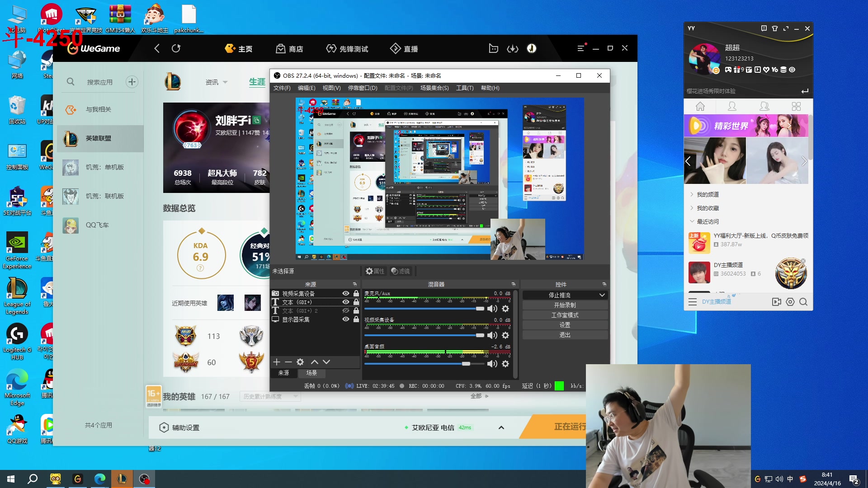This screenshot has width=868, height=488.
Task: Open Windows search on taskbar
Action: point(33,479)
